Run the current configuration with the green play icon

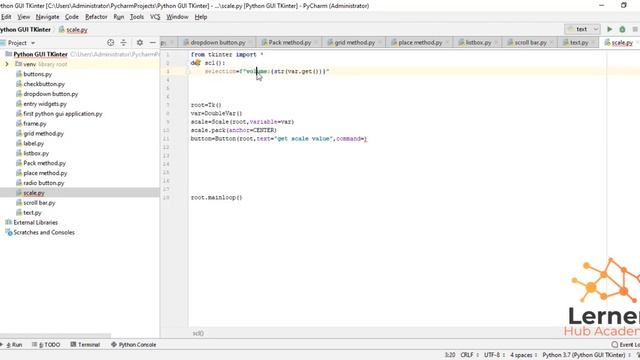tap(609, 29)
